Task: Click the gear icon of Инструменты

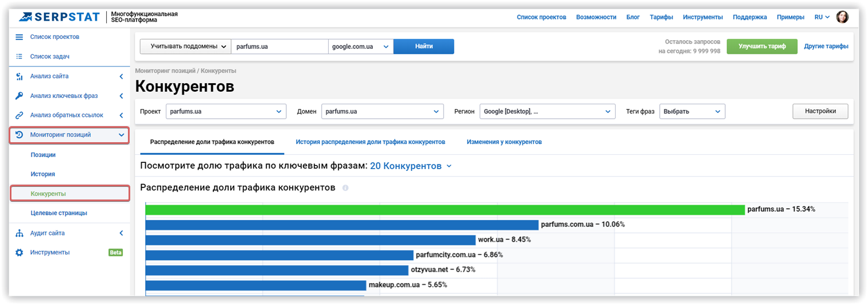Action: (19, 252)
